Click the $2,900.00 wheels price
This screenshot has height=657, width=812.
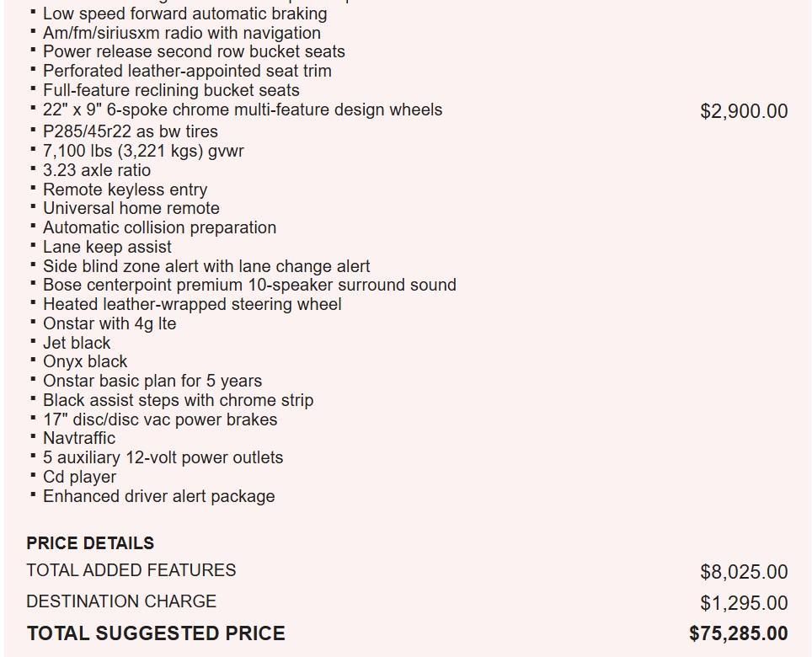pos(744,111)
